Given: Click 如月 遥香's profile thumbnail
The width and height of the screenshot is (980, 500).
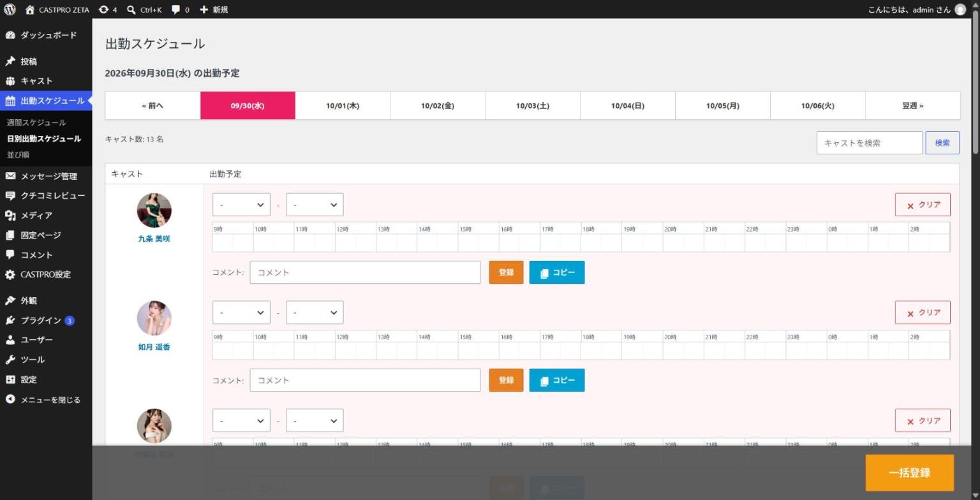Looking at the screenshot, I should click(x=154, y=318).
